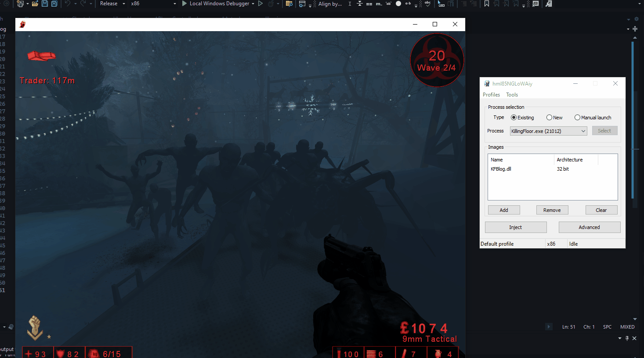Screen dimensions: 644x358
Task: Start debugging with the green play icon
Action: (x=185, y=4)
